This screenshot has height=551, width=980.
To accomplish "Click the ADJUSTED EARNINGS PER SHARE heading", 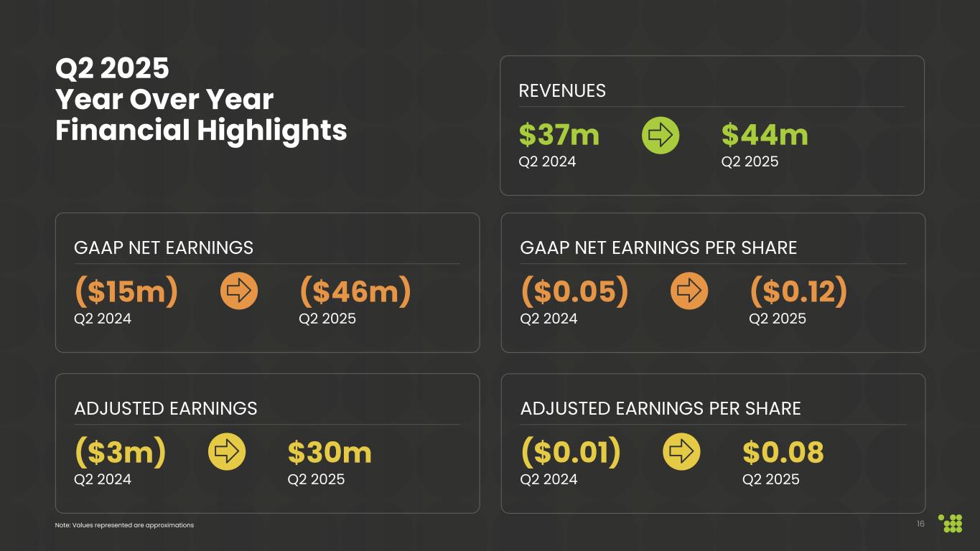I will coord(660,408).
